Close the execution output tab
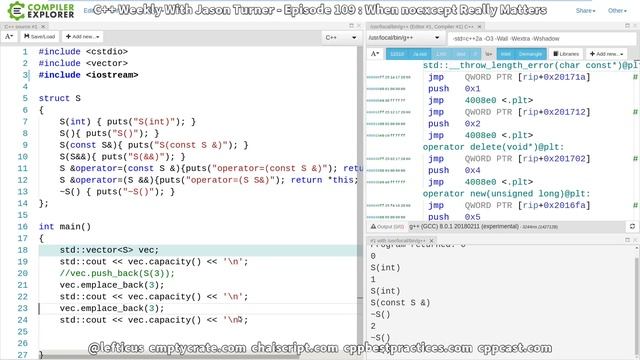The width and height of the screenshot is (640, 360). click(x=431, y=240)
